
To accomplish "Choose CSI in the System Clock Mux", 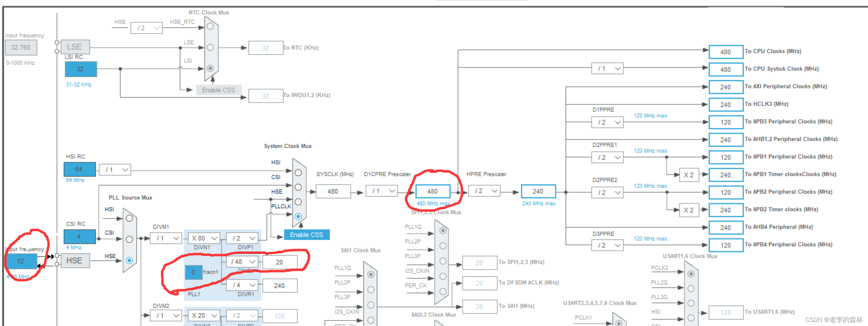I will coord(298,187).
